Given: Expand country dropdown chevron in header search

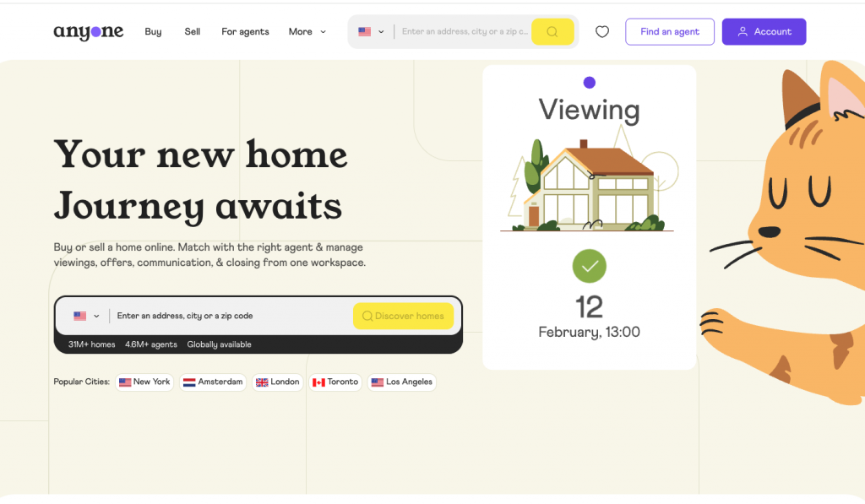Looking at the screenshot, I should click(381, 32).
